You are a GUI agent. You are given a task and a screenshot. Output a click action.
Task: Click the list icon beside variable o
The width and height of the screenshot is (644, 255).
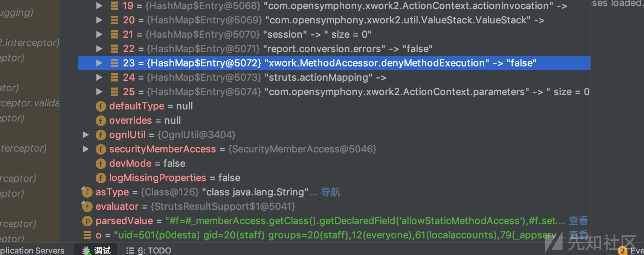pos(87,235)
